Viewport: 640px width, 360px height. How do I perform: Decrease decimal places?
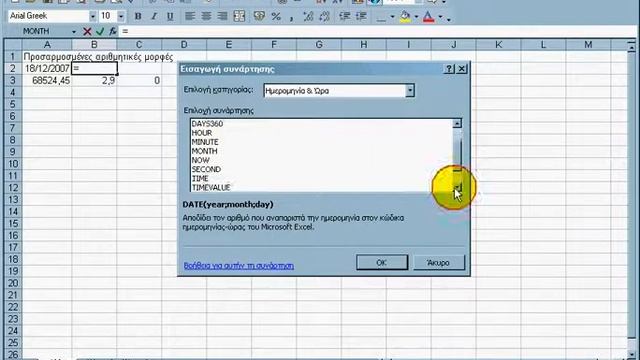pyautogui.click(x=324, y=16)
